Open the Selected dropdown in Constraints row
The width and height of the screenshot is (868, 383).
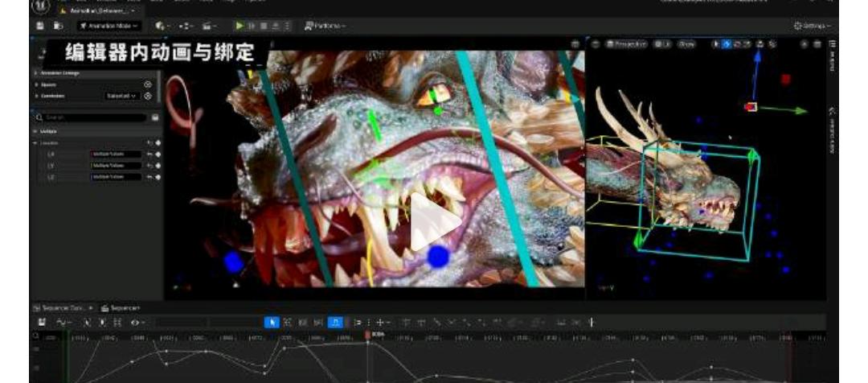click(x=121, y=96)
